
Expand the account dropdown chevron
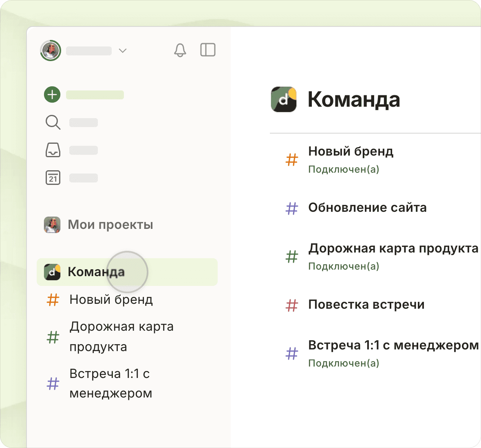[x=122, y=51]
